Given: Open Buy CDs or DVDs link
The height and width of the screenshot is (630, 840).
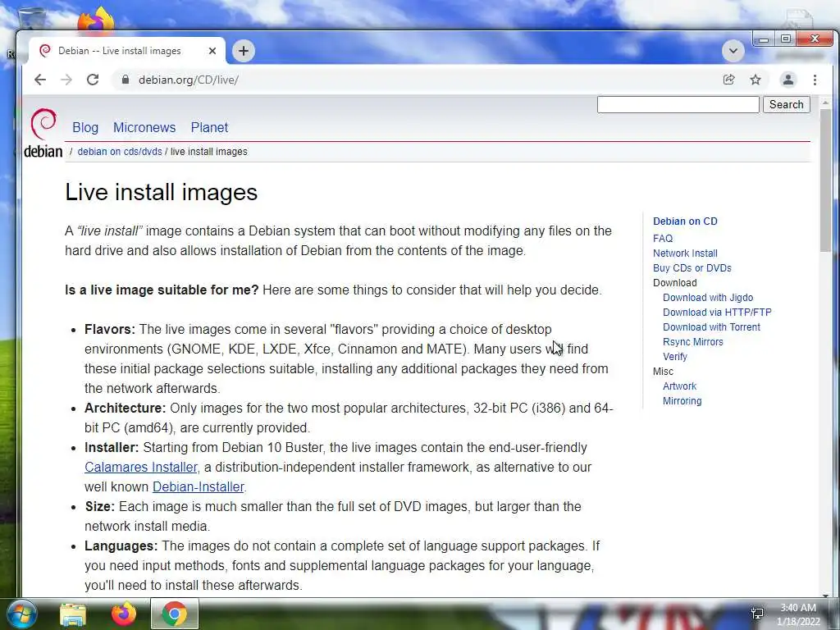Looking at the screenshot, I should pyautogui.click(x=692, y=268).
